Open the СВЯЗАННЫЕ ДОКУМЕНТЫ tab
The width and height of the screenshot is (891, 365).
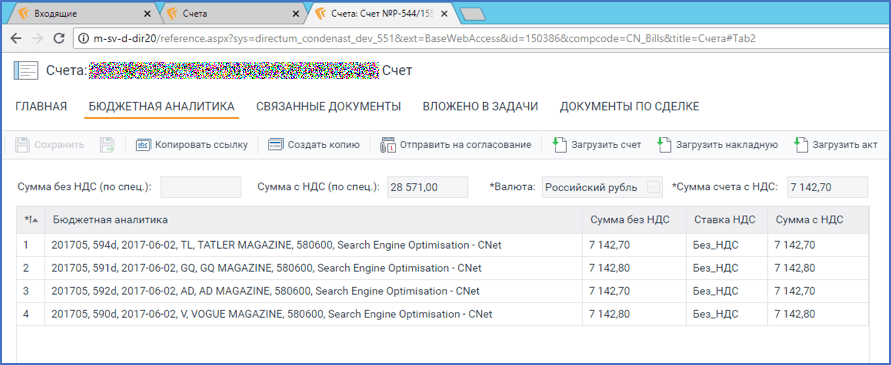[328, 106]
